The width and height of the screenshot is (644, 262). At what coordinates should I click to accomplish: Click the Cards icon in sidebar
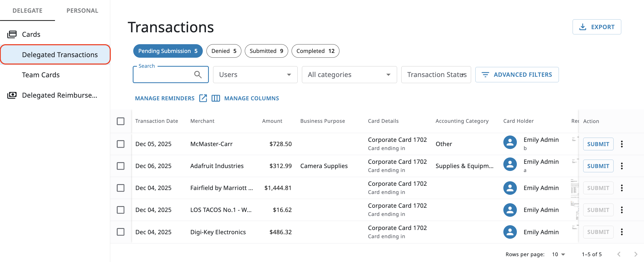pyautogui.click(x=12, y=34)
